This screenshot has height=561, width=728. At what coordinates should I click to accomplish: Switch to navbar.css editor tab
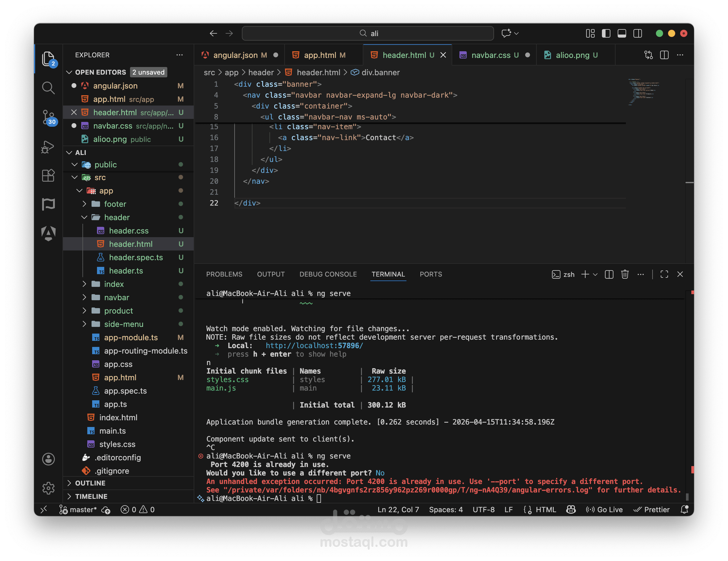tap(490, 55)
